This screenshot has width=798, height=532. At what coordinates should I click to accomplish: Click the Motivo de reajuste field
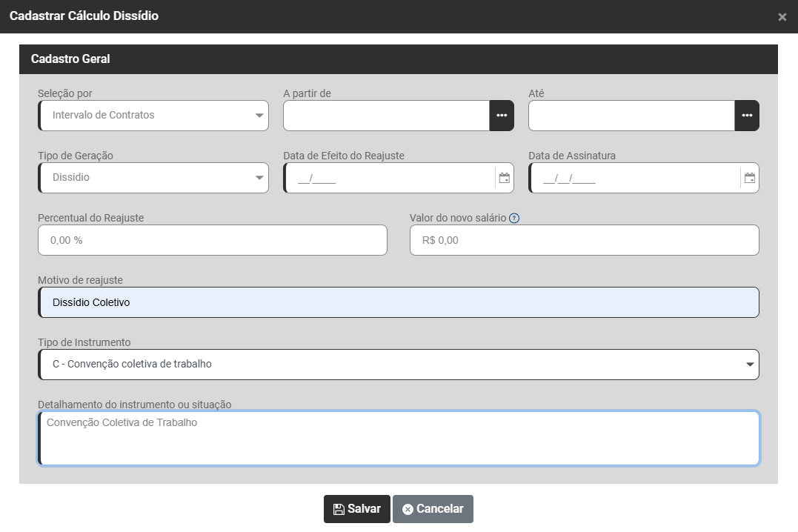click(x=399, y=302)
